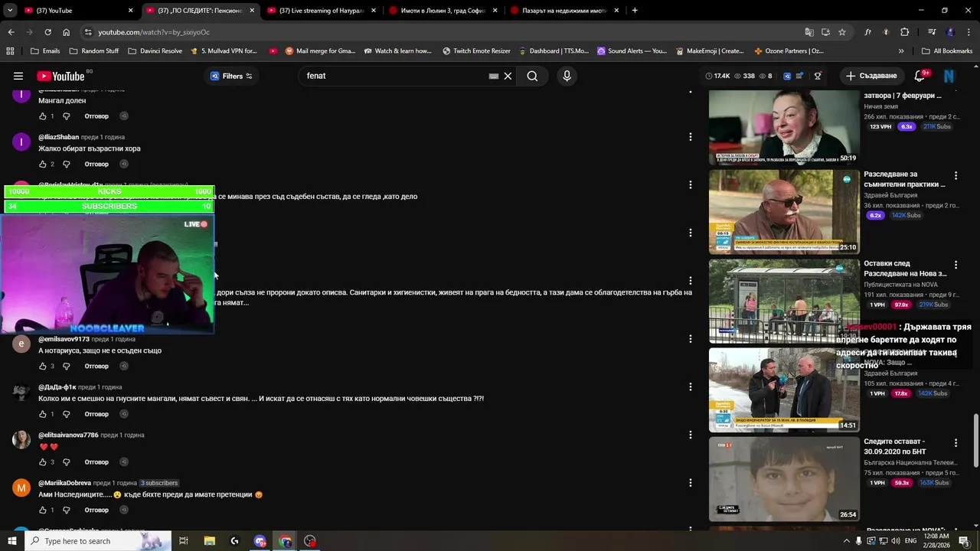Dislike @MariikaDobreva's comment
This screenshot has width=980, height=551.
point(66,510)
